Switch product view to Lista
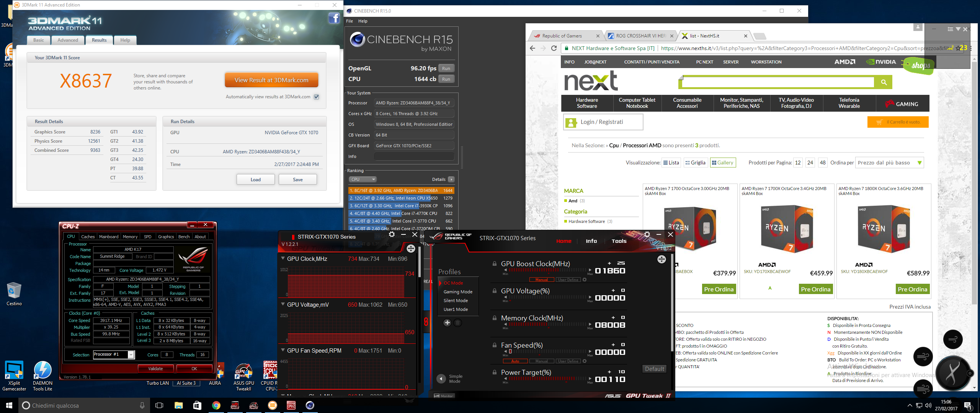This screenshot has height=413, width=980. tap(671, 163)
